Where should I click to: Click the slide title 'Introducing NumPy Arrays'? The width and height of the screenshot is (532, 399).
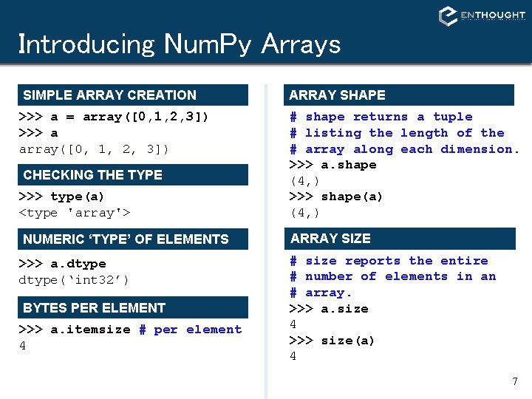pyautogui.click(x=179, y=44)
